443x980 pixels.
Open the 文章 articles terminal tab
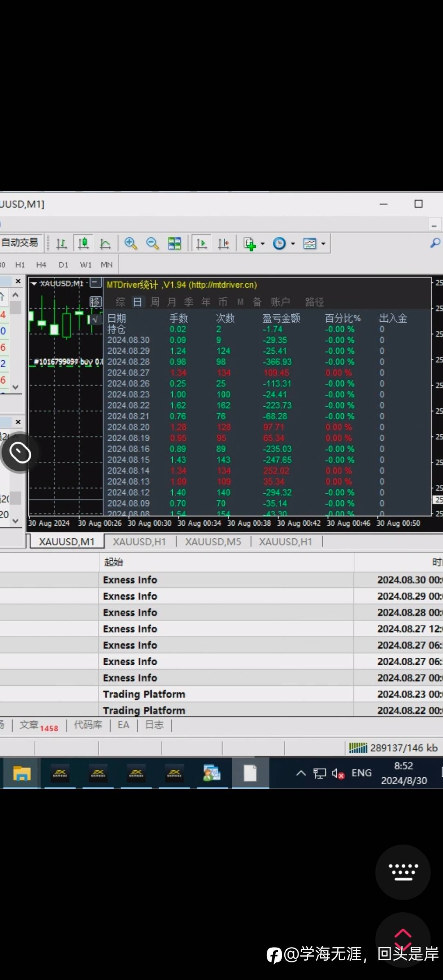pos(39,726)
